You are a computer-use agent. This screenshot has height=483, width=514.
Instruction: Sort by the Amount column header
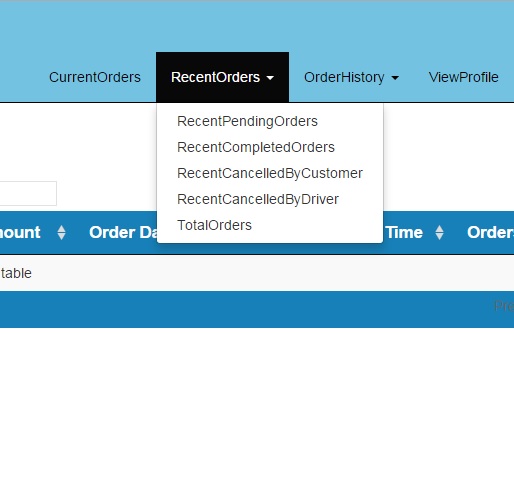(20, 232)
